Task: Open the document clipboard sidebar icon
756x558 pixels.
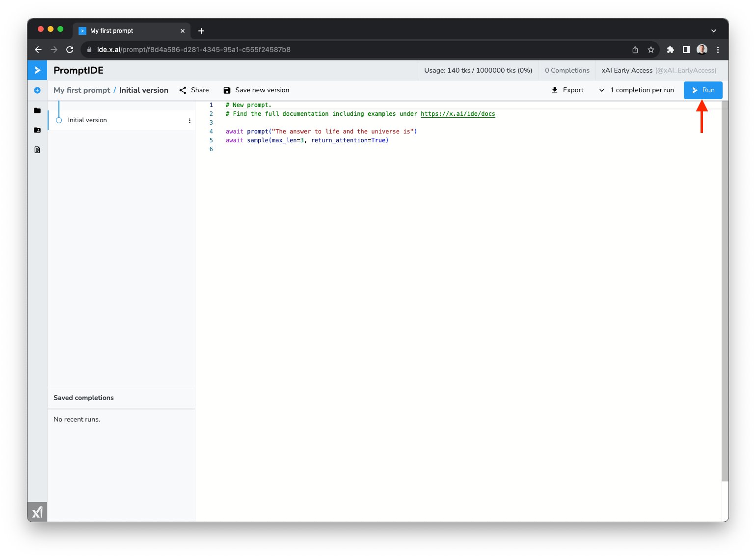Action: point(37,150)
